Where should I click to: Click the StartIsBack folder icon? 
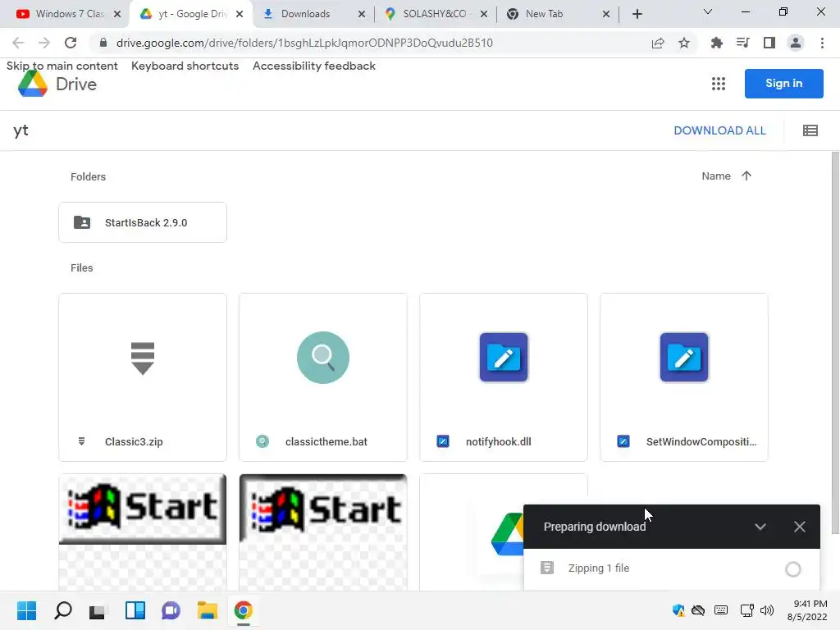(x=82, y=222)
